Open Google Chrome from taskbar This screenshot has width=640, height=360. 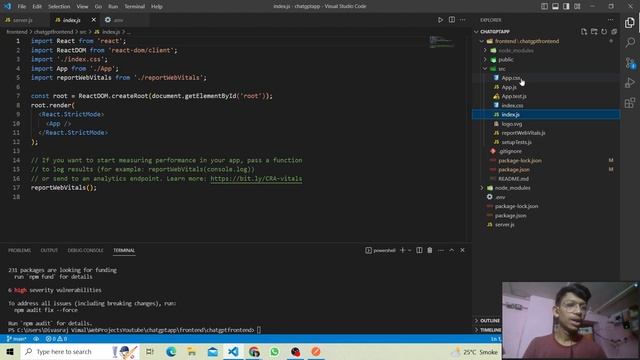pyautogui.click(x=254, y=351)
